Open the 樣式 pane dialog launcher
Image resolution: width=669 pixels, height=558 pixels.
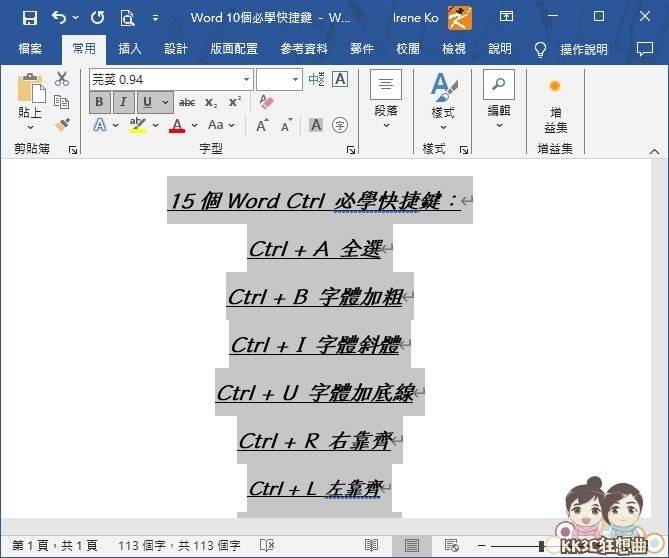(464, 149)
